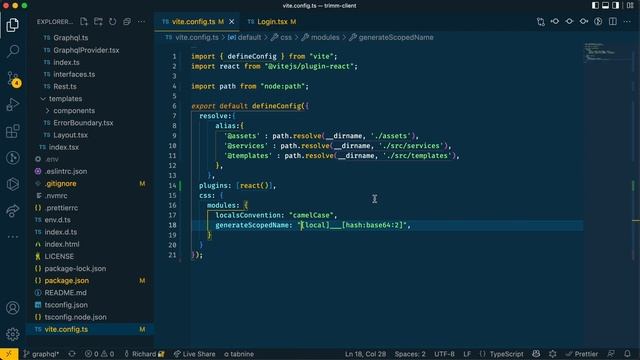Open the Extensions view
The width and height of the screenshot is (640, 360).
(x=13, y=131)
